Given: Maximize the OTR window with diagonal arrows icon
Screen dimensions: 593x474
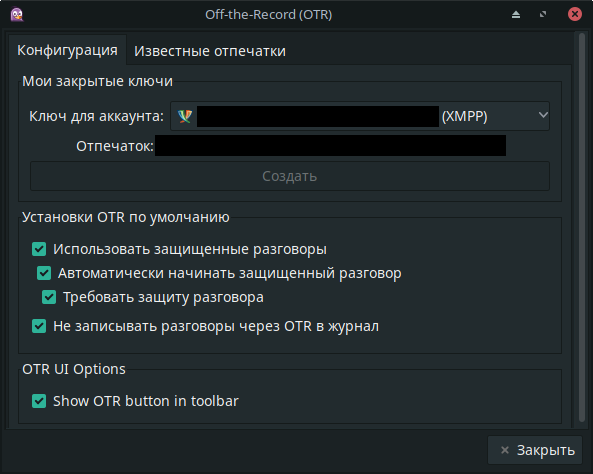Looking at the screenshot, I should [543, 14].
